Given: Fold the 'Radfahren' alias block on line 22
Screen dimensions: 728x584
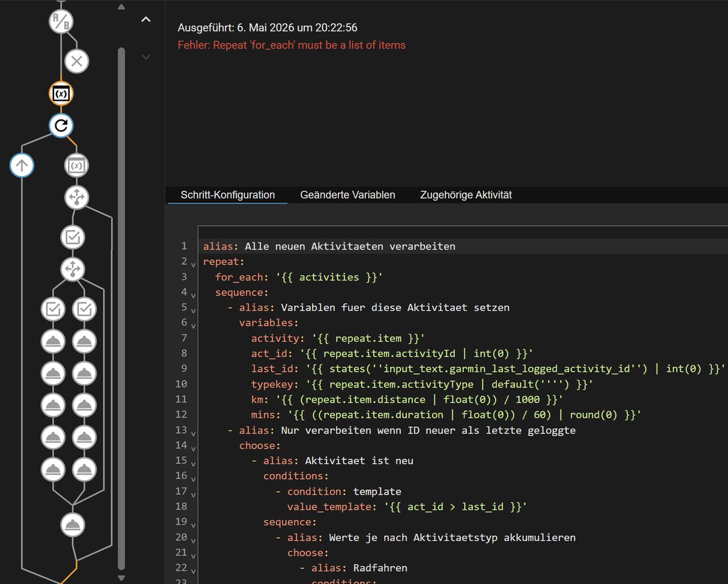Looking at the screenshot, I should [x=193, y=571].
